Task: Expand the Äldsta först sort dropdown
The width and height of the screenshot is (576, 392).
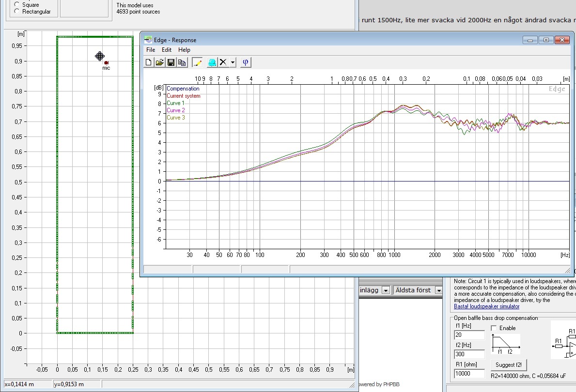Action: (x=438, y=290)
